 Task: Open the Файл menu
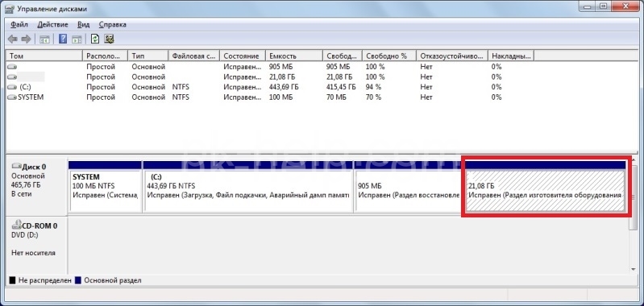tap(19, 25)
